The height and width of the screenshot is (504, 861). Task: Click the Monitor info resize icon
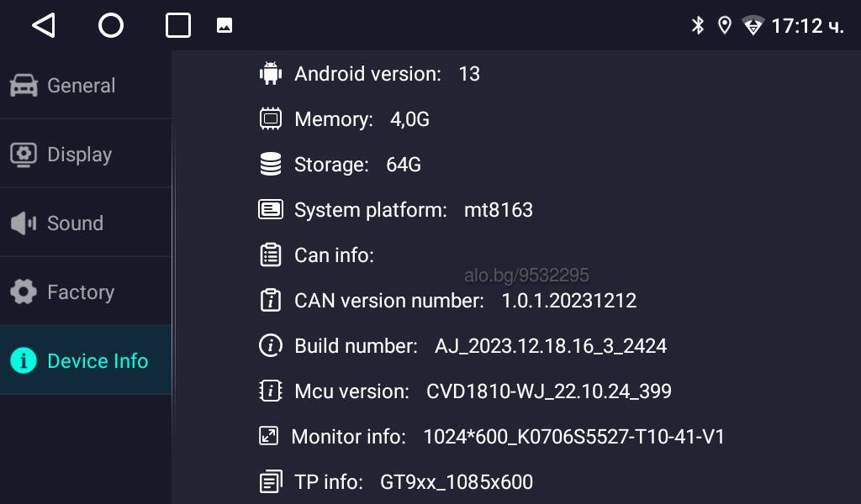pos(268,436)
